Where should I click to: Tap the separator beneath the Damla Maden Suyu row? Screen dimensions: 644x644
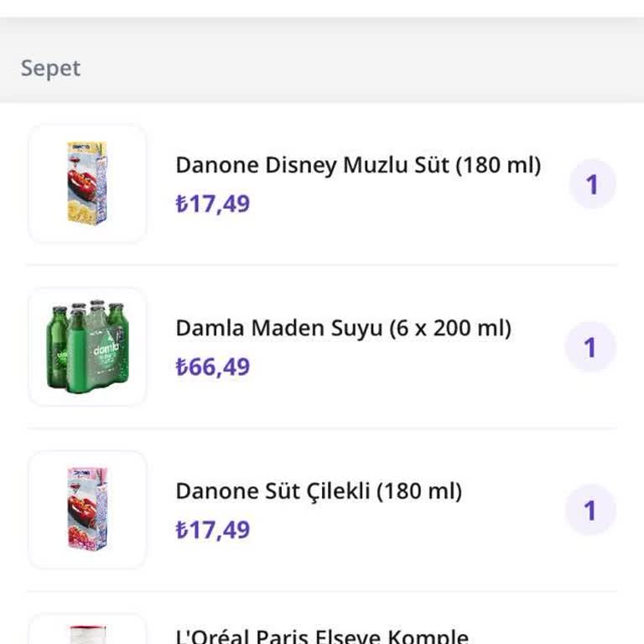[x=322, y=428]
